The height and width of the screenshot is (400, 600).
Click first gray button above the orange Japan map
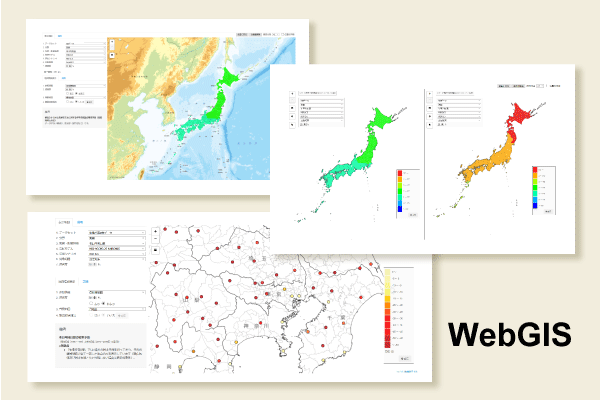point(505,87)
